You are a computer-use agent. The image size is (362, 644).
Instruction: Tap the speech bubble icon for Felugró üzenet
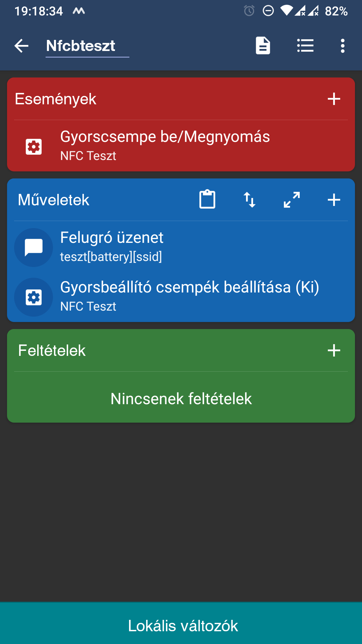[x=34, y=248]
